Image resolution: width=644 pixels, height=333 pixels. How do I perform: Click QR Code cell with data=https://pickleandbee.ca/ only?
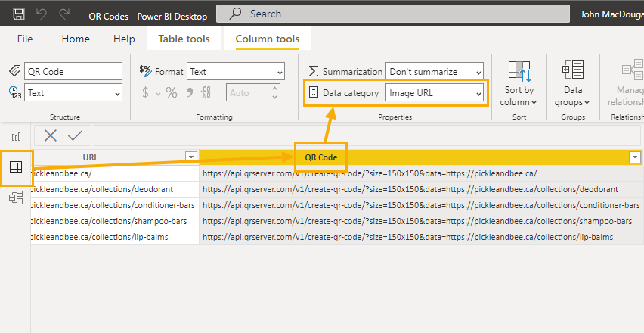point(421,173)
